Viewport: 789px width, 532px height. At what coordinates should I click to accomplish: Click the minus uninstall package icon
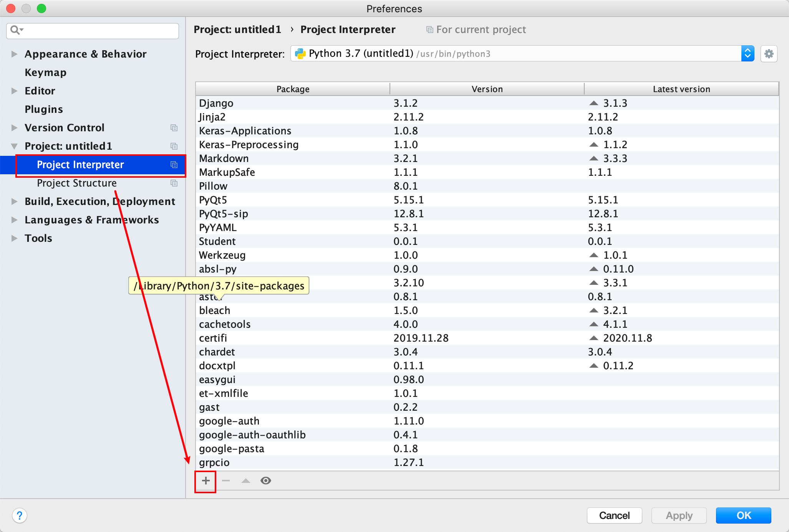(226, 481)
